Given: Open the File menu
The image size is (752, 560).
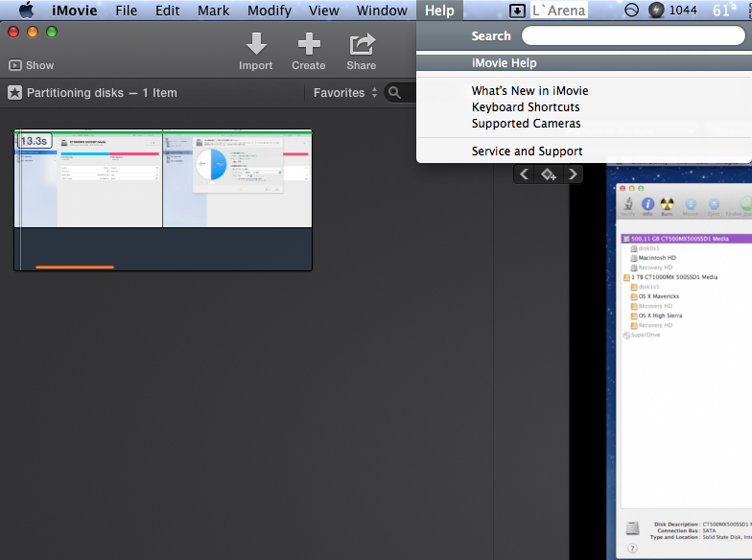Looking at the screenshot, I should pyautogui.click(x=127, y=10).
